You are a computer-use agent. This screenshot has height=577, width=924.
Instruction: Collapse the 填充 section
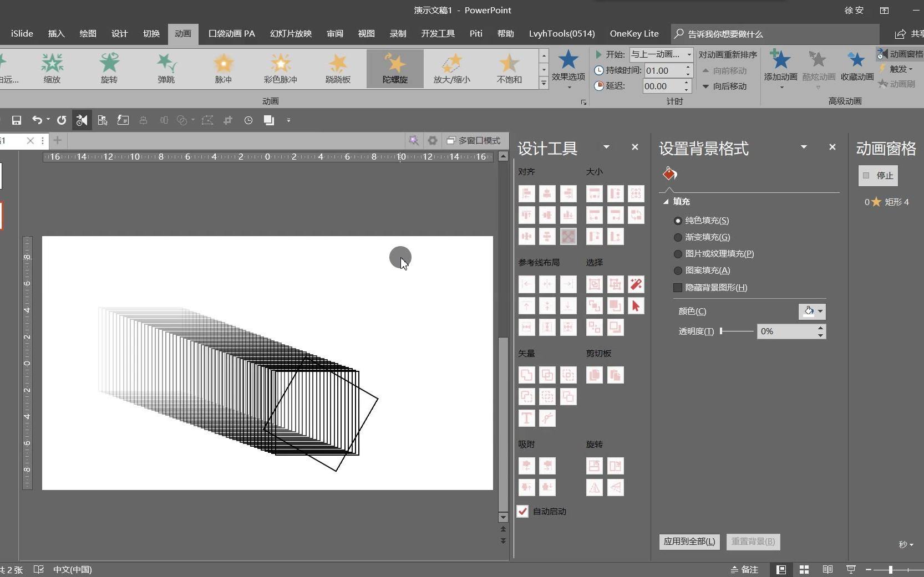pos(666,202)
